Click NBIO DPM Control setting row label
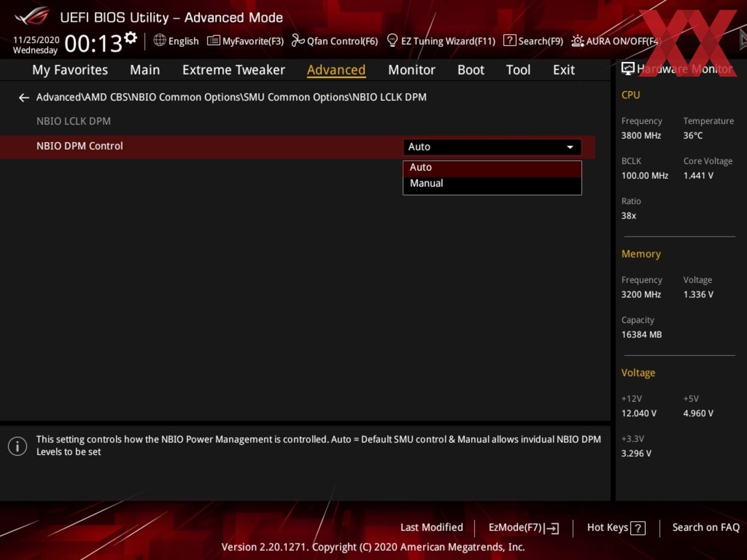The image size is (747, 560). 80,146
